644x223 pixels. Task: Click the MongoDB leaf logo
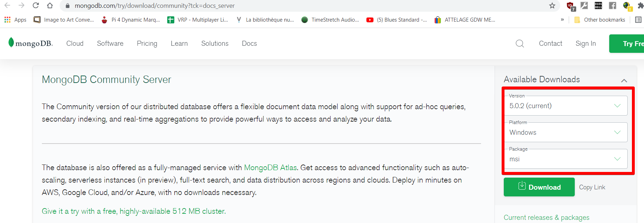point(11,43)
